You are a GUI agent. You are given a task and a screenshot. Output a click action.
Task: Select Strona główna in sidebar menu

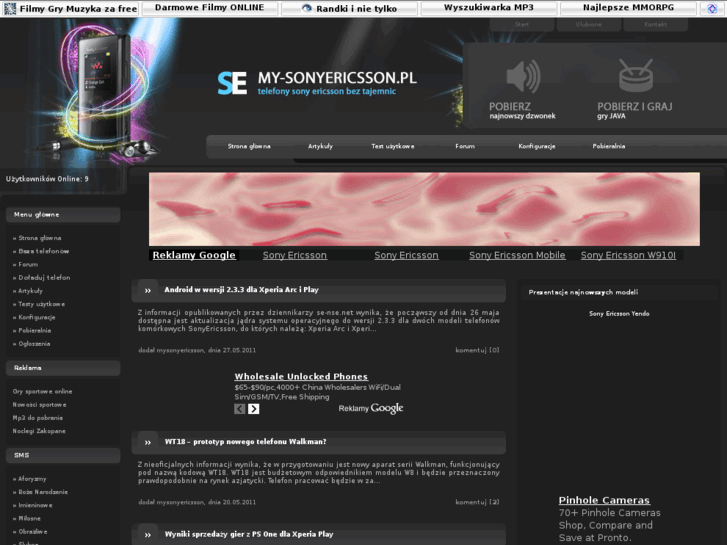click(40, 238)
